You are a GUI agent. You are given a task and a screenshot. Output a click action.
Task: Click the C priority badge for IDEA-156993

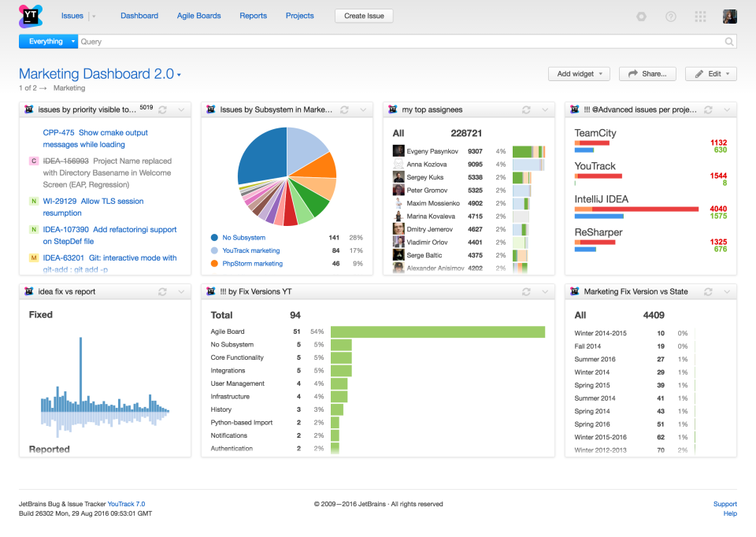coord(34,161)
